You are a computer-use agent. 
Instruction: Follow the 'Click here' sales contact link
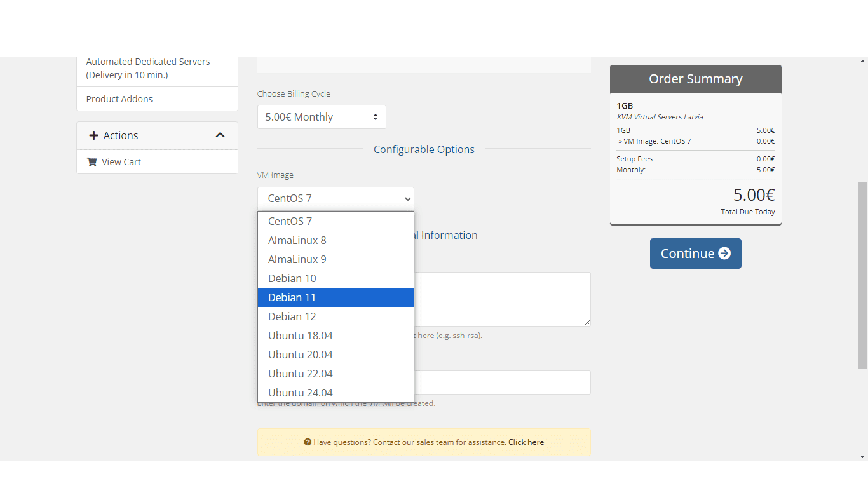click(x=526, y=442)
